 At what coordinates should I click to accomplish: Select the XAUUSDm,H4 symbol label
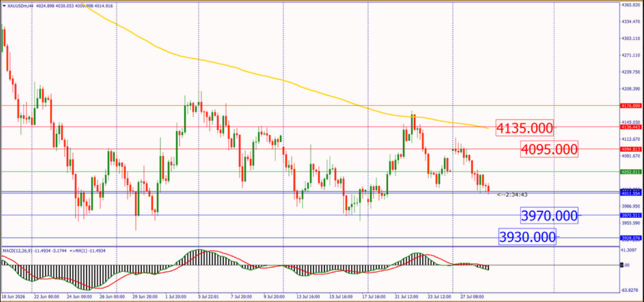click(x=20, y=6)
